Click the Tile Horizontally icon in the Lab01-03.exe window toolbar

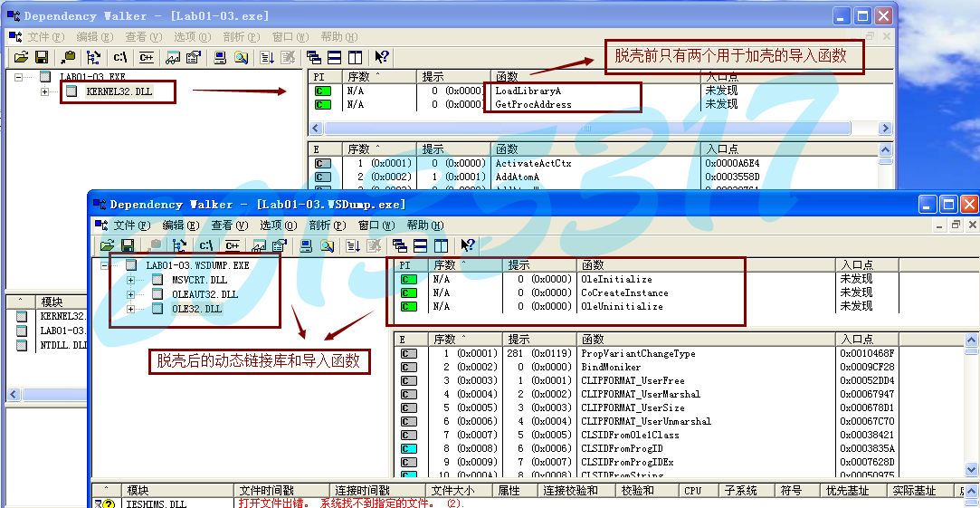click(x=334, y=57)
